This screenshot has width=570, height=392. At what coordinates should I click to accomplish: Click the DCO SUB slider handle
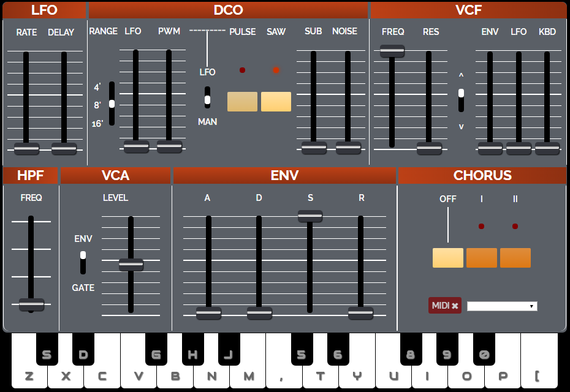[314, 148]
